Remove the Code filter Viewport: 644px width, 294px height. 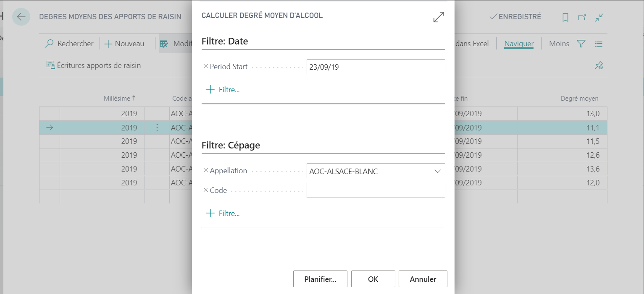[205, 190]
